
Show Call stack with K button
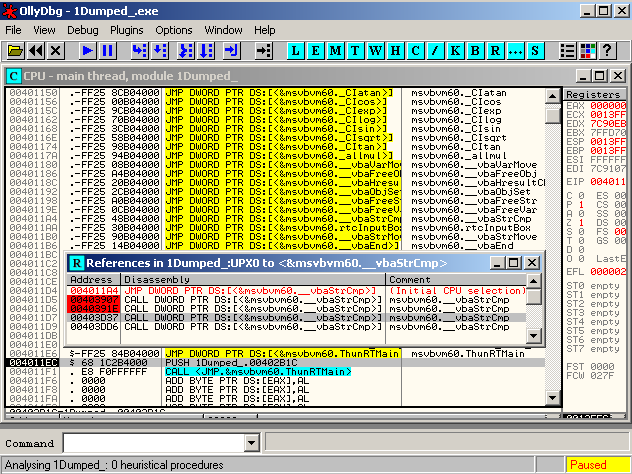pos(455,51)
